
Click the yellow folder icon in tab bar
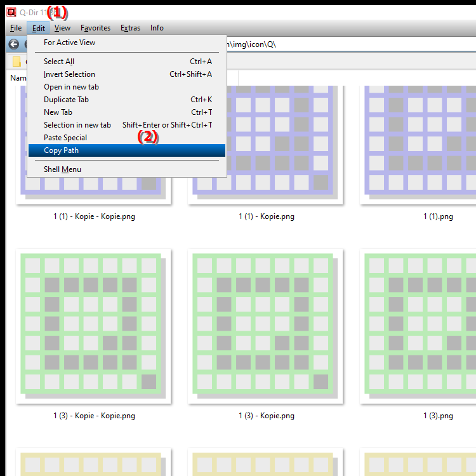17,62
